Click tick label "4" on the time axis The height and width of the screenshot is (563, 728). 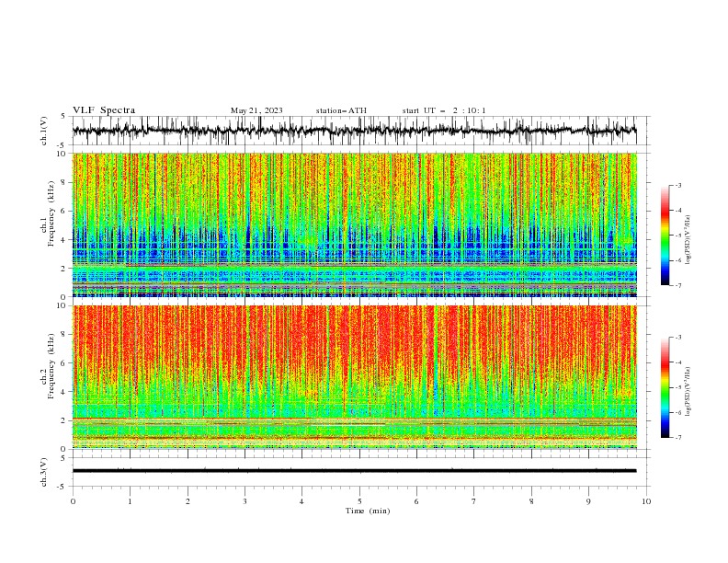[x=301, y=501]
